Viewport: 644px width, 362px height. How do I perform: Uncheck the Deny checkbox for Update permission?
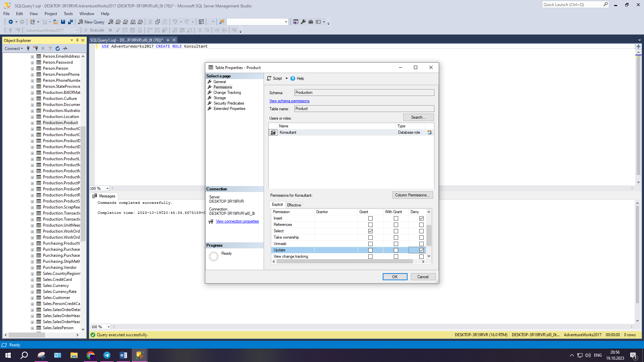tap(421, 250)
